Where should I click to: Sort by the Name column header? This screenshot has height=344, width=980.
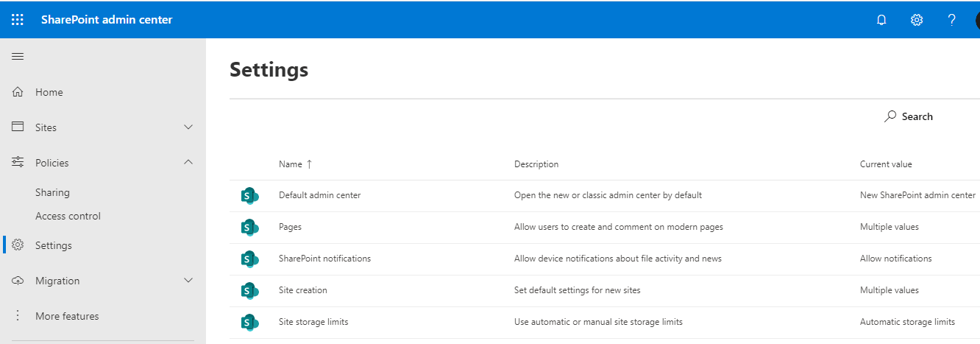tap(290, 164)
